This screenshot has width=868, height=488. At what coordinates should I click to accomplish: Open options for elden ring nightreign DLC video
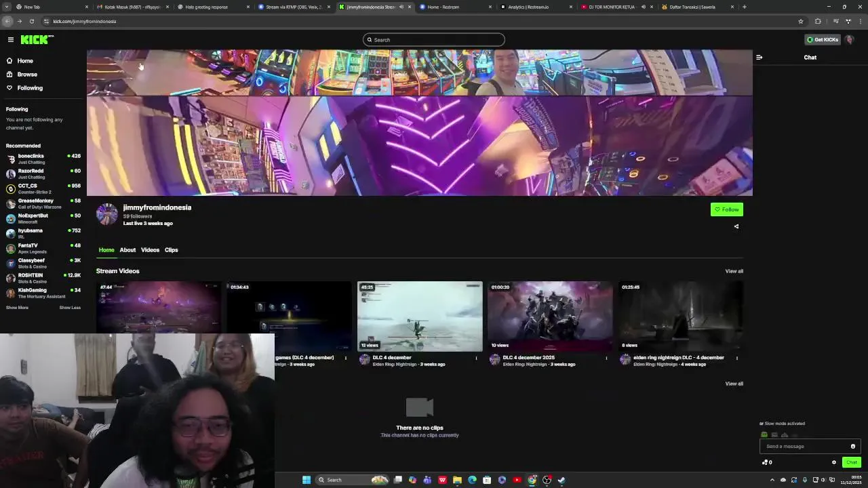737,358
